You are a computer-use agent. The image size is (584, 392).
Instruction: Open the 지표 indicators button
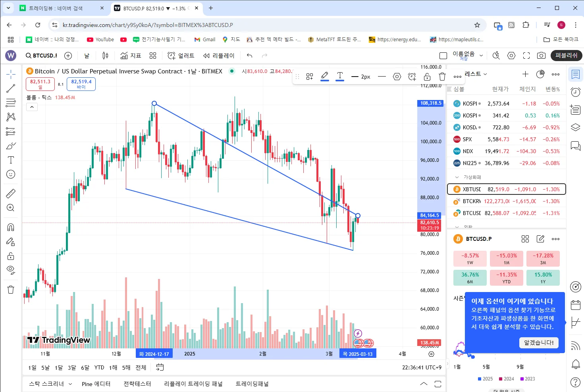[131, 56]
